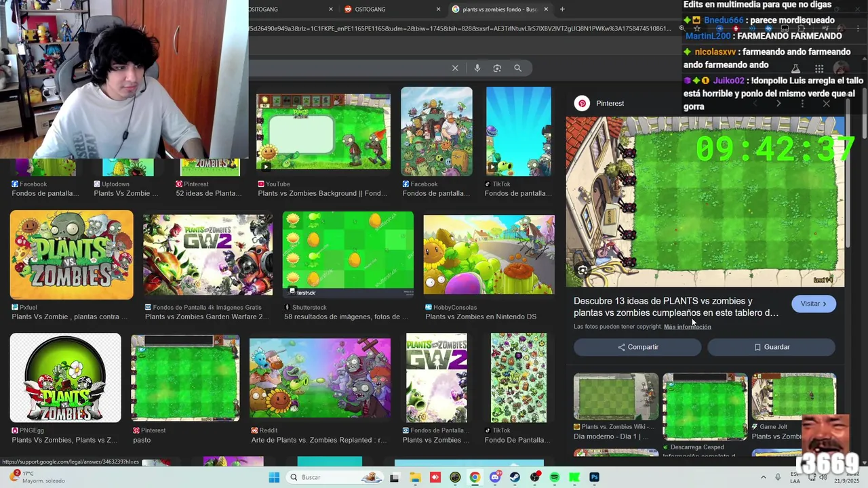The image size is (868, 488).
Task: Open related image 'Día moderno - Día 1'
Action: pos(616,396)
